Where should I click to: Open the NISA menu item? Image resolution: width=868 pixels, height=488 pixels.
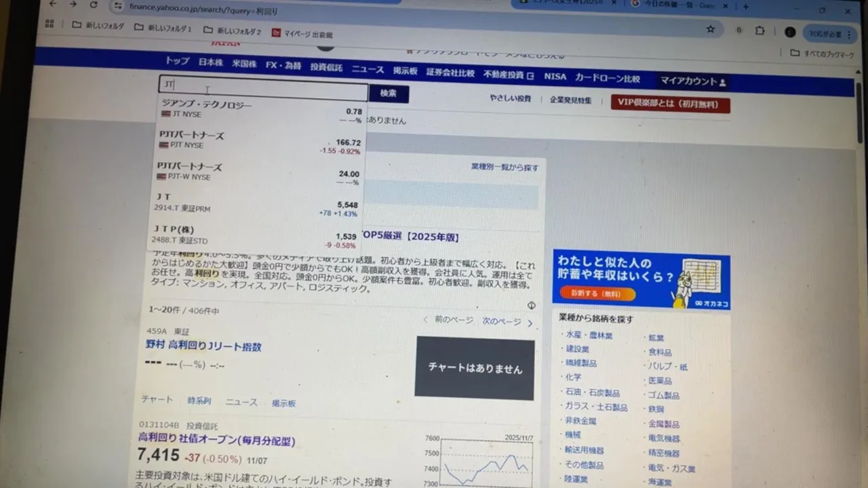[555, 77]
